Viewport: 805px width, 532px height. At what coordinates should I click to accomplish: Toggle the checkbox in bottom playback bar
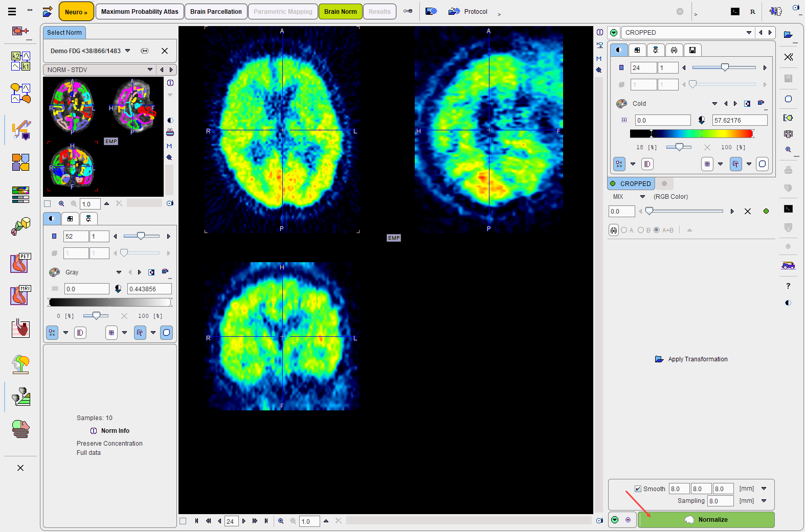(183, 521)
